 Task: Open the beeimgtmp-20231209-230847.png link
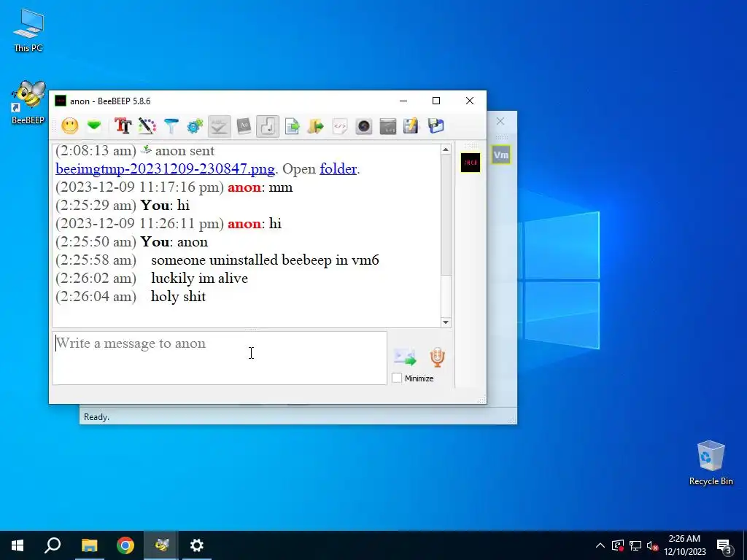point(165,169)
